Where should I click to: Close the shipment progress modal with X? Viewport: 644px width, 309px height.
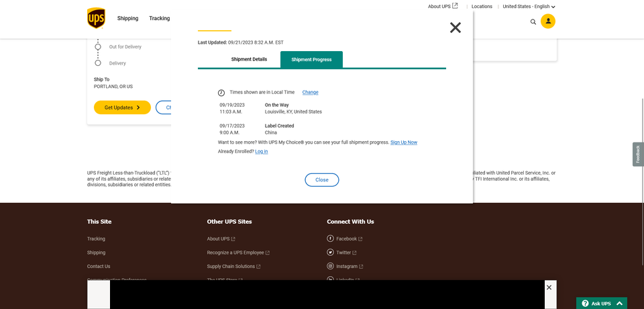coord(455,28)
